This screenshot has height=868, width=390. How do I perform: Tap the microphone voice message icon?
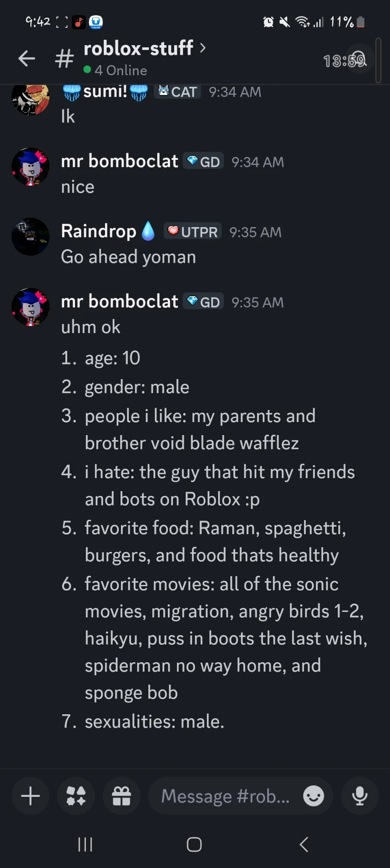pos(360,796)
